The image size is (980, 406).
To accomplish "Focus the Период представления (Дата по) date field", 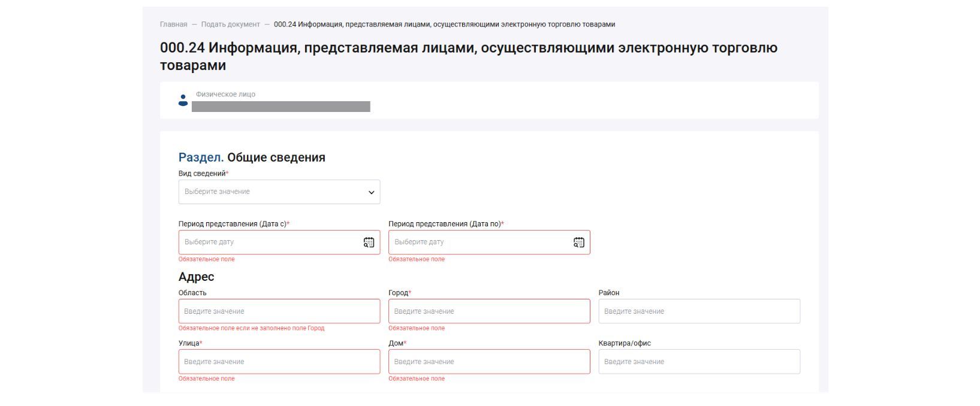I will click(489, 243).
